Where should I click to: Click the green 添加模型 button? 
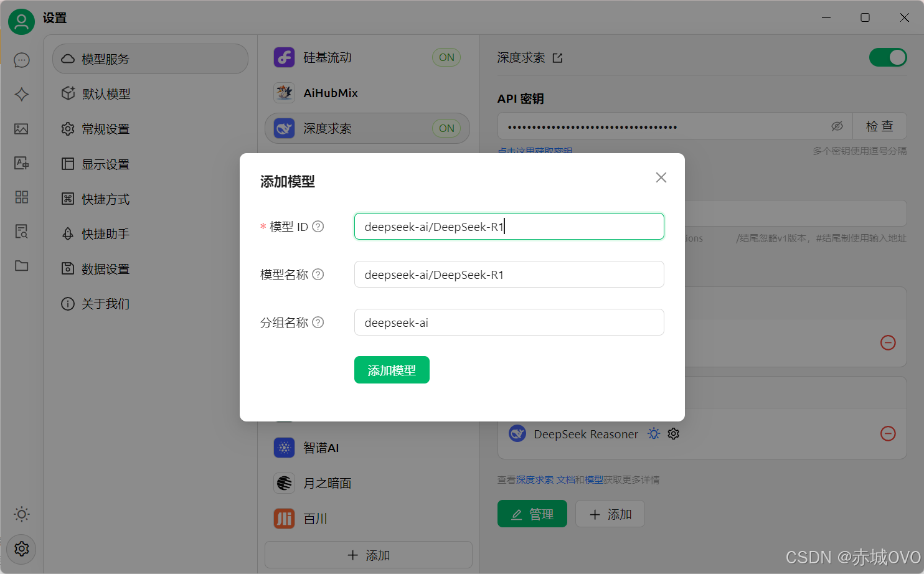[392, 370]
